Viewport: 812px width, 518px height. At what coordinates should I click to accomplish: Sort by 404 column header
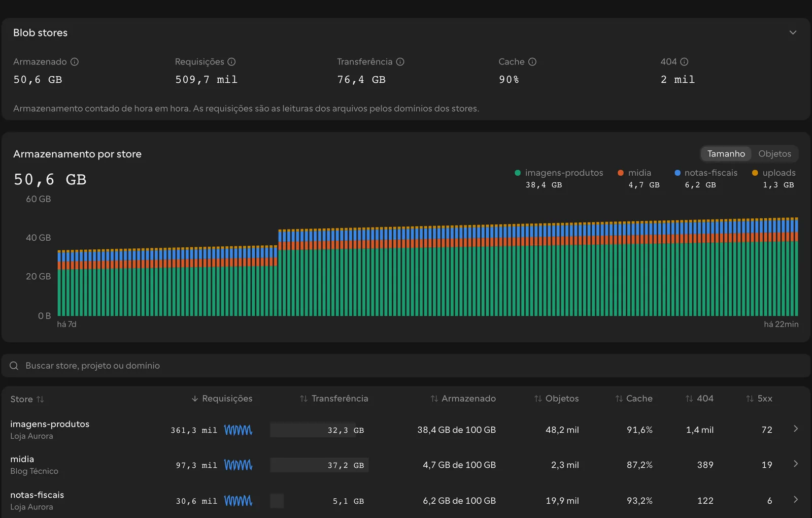(699, 399)
